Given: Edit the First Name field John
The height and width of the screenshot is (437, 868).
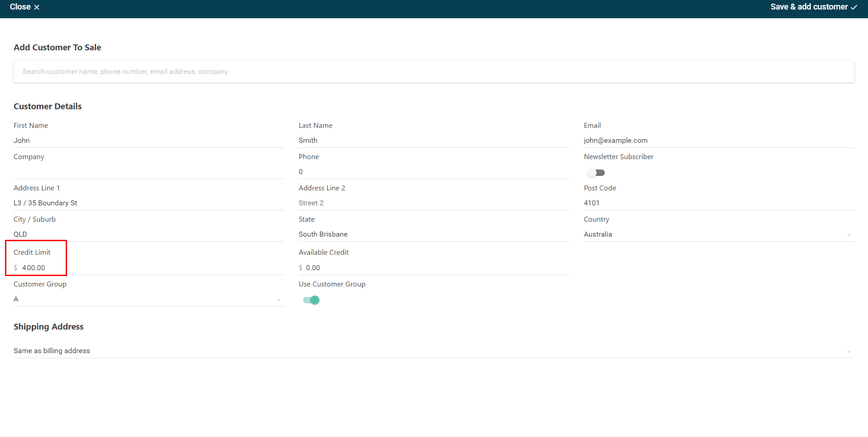Looking at the screenshot, I should (149, 141).
